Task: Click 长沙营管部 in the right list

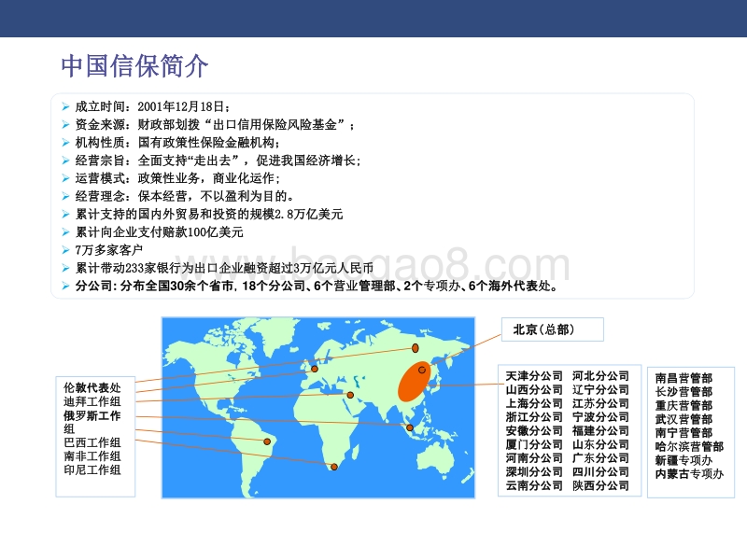Action: 684,392
